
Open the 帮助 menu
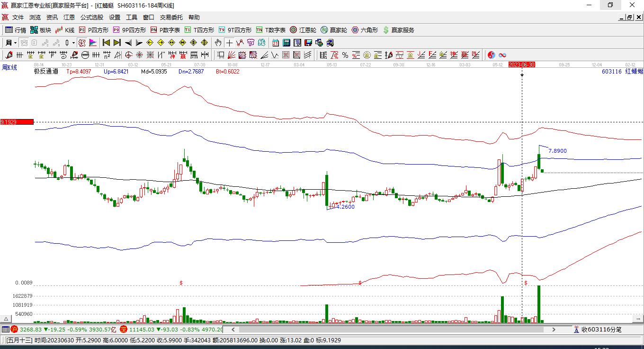(194, 18)
